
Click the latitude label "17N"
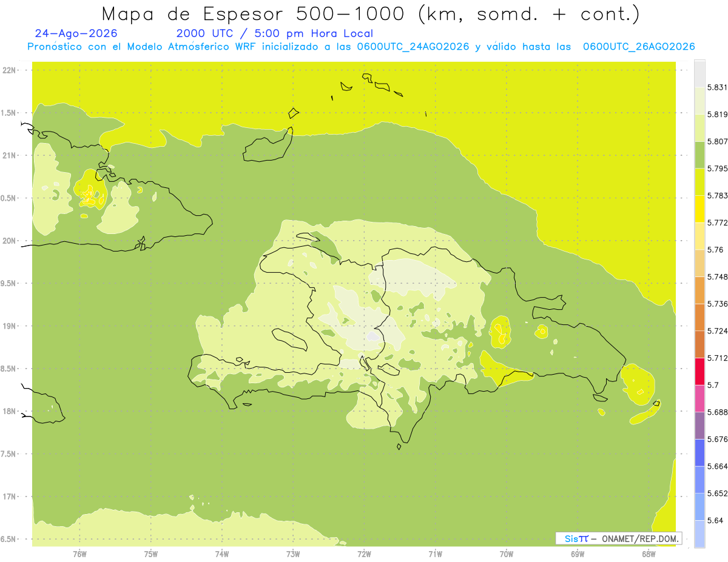(x=10, y=497)
